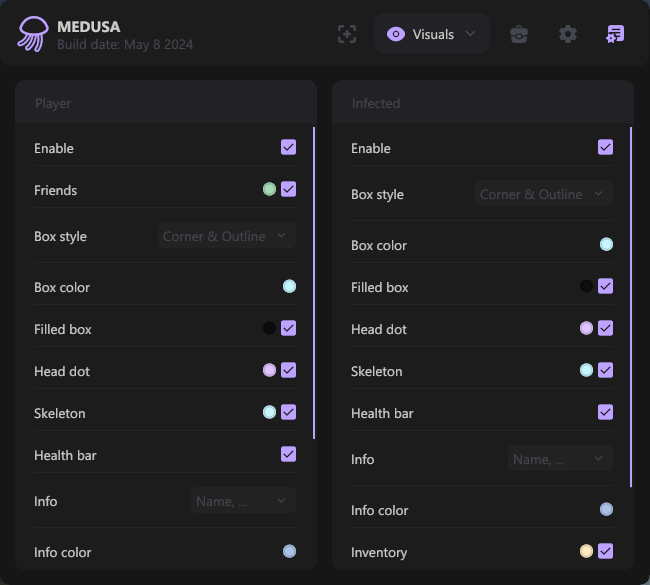Click the Medusa jellyfish logo
650x585 pixels.
pyautogui.click(x=33, y=34)
